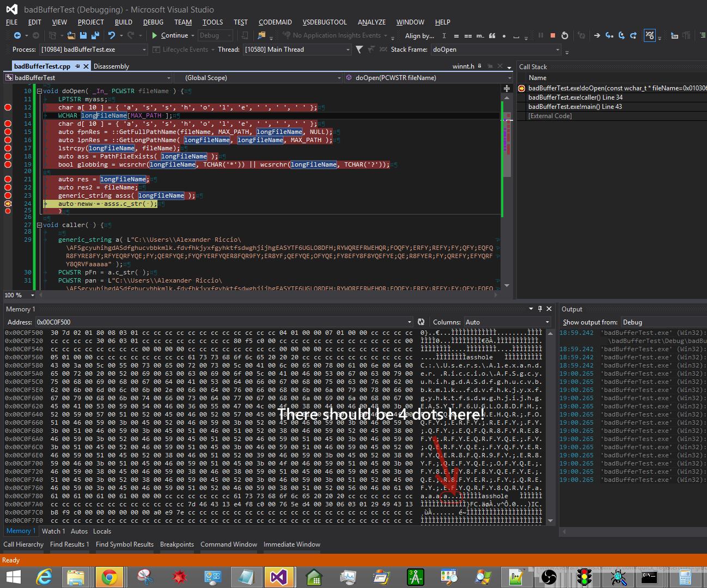Click the Save All icon

coord(95,35)
